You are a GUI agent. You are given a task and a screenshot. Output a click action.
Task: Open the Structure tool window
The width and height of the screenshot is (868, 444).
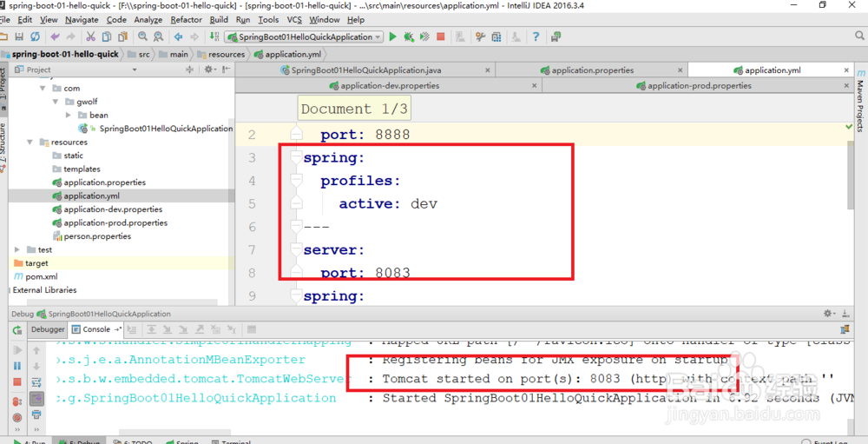tap(3, 147)
